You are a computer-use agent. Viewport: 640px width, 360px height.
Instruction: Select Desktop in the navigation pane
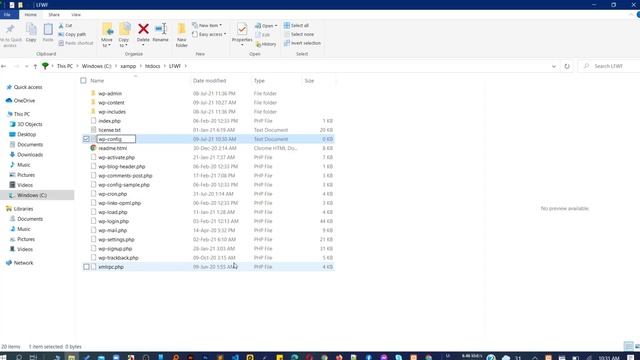27,134
